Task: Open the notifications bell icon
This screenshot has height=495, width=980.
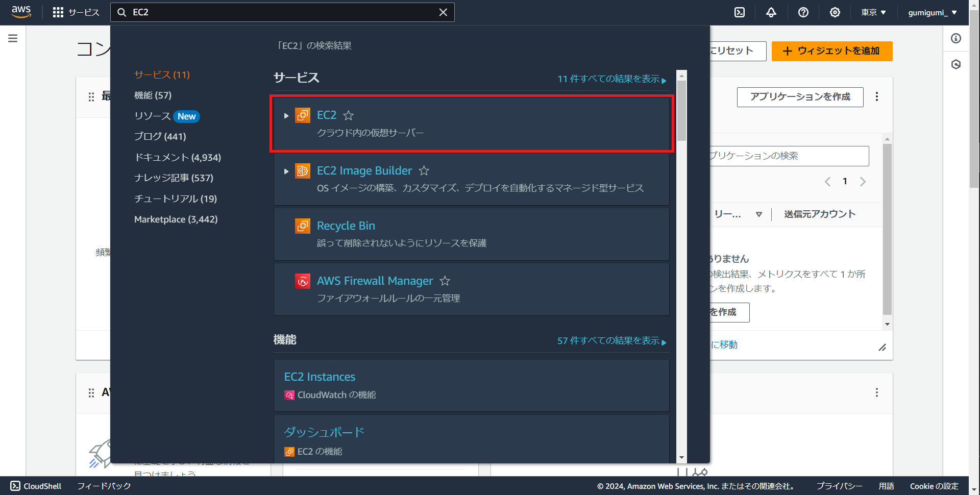Action: coord(771,12)
